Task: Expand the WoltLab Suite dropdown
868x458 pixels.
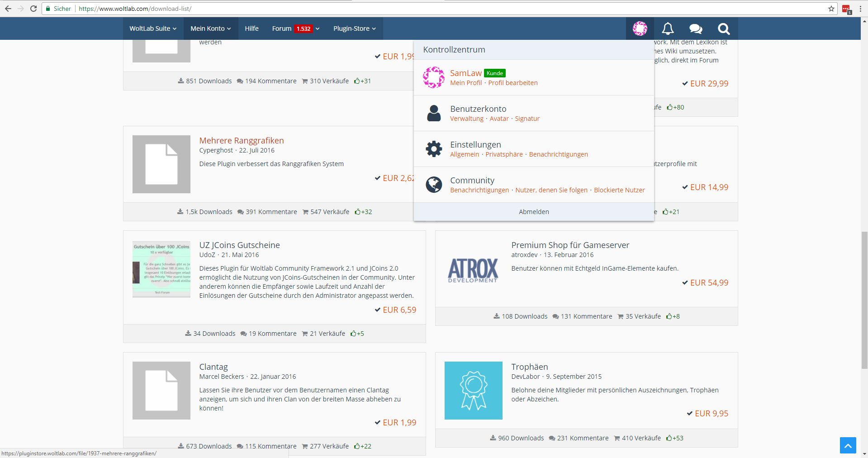Action: click(x=153, y=29)
